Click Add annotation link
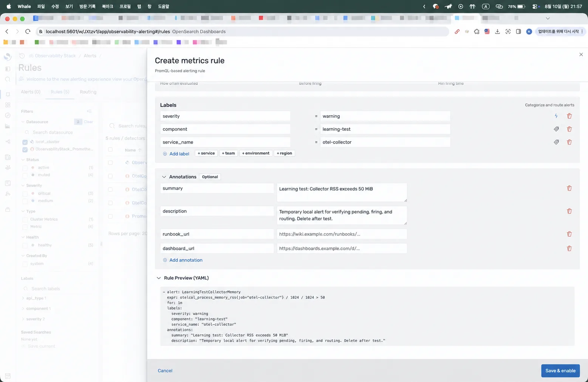 tap(183, 260)
